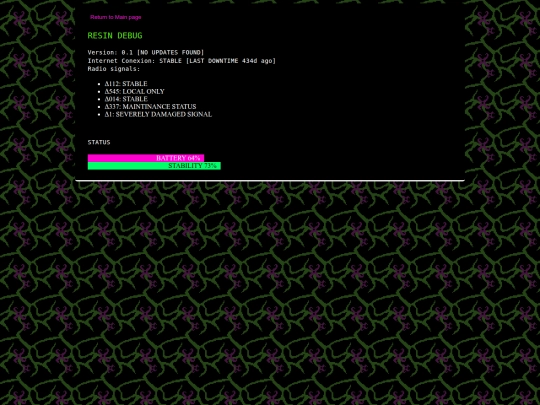540x405 pixels.
Task: Select the Δ112: STABLE list entry
Action: tap(126, 84)
